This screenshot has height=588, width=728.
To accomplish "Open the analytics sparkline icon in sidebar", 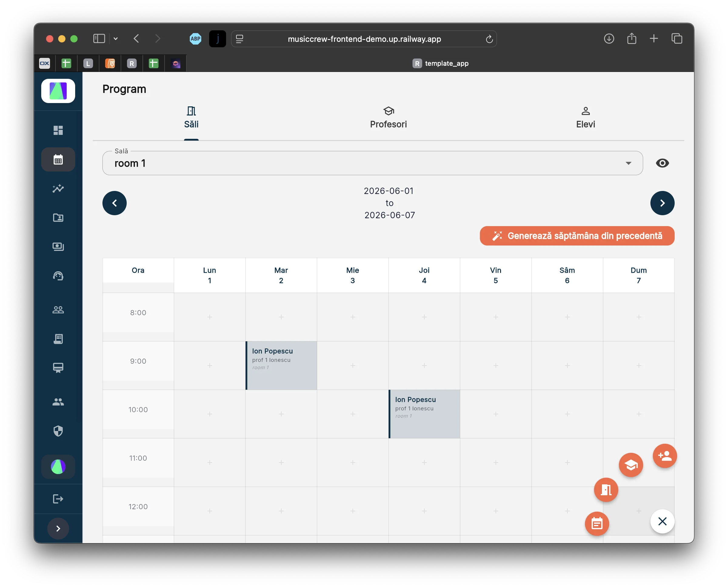I will tap(58, 188).
